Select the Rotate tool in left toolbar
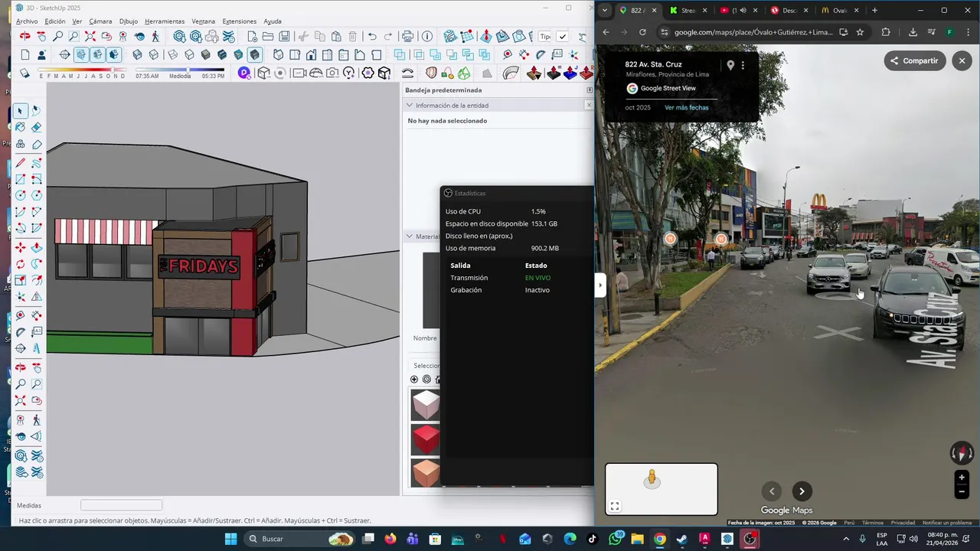980x551 pixels. tap(20, 263)
